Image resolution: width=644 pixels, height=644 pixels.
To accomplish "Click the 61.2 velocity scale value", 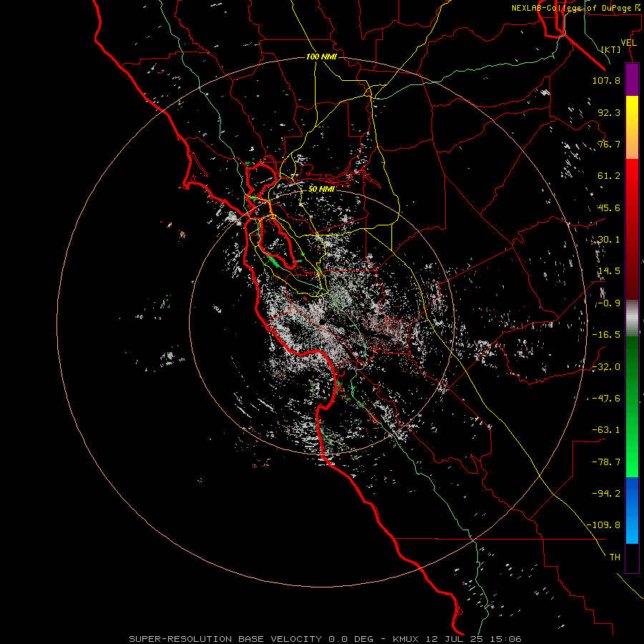I will coord(609,176).
